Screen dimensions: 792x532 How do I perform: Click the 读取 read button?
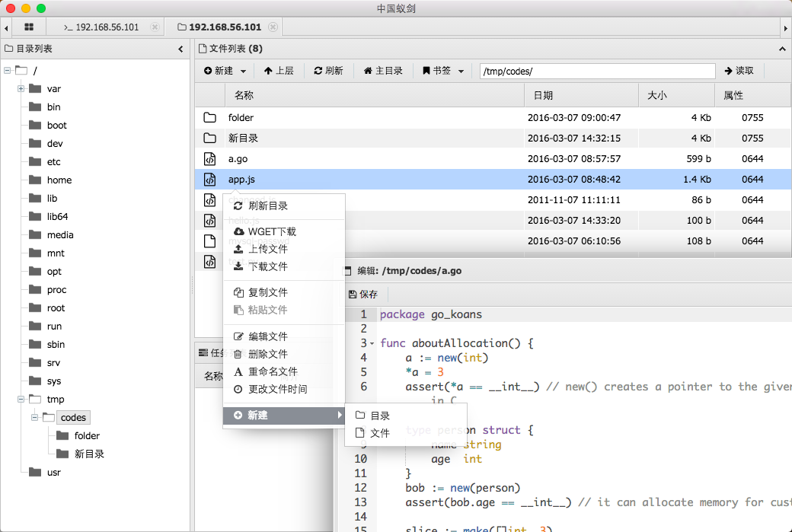click(739, 71)
